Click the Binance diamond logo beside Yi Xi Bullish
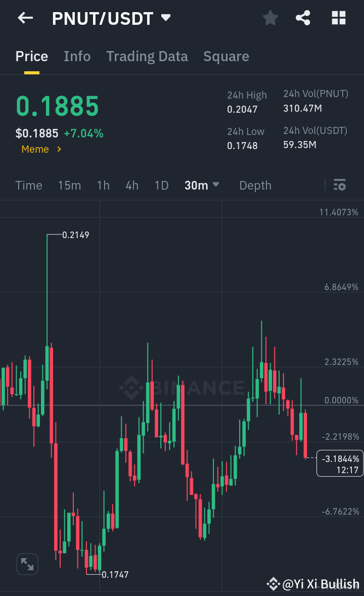The width and height of the screenshot is (364, 596). tap(272, 584)
